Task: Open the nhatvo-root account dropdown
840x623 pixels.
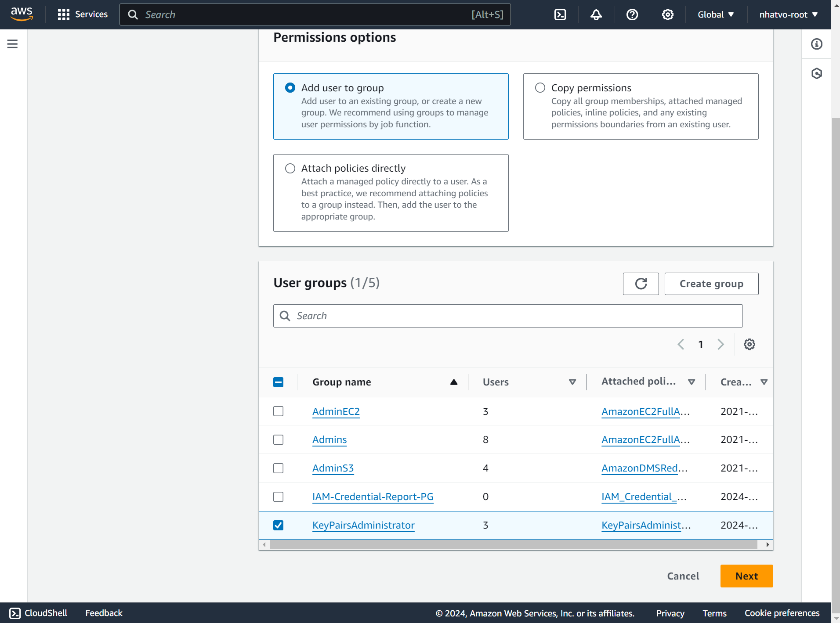Action: pos(788,14)
